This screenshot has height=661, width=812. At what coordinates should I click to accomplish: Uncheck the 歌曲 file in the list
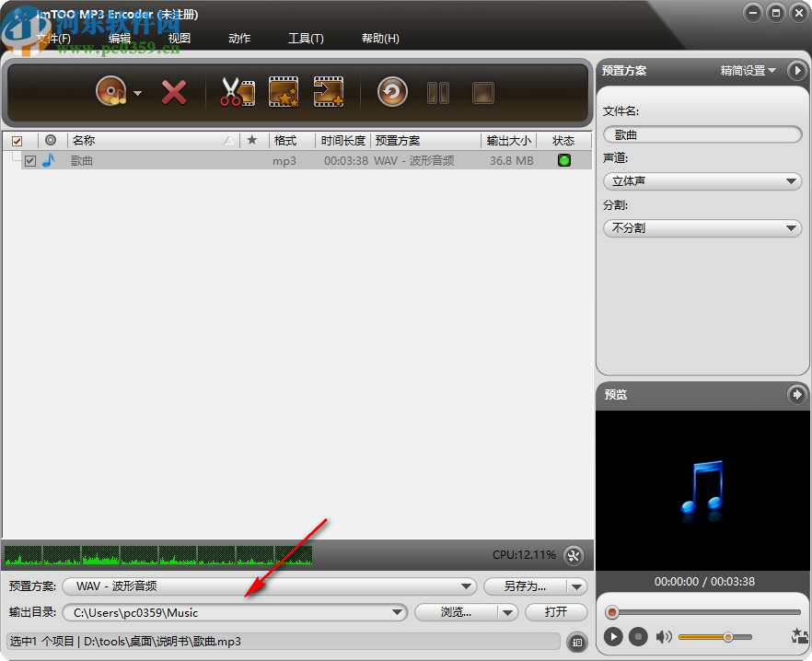click(30, 160)
